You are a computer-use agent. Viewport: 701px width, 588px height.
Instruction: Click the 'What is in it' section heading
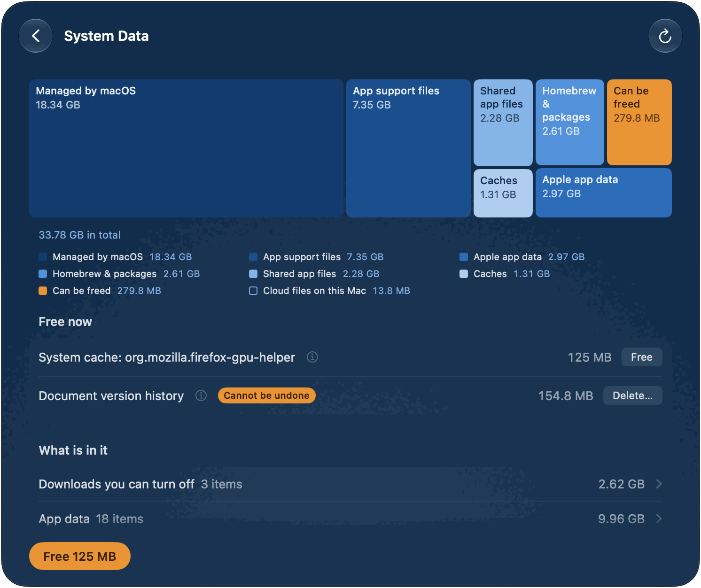[x=73, y=450]
